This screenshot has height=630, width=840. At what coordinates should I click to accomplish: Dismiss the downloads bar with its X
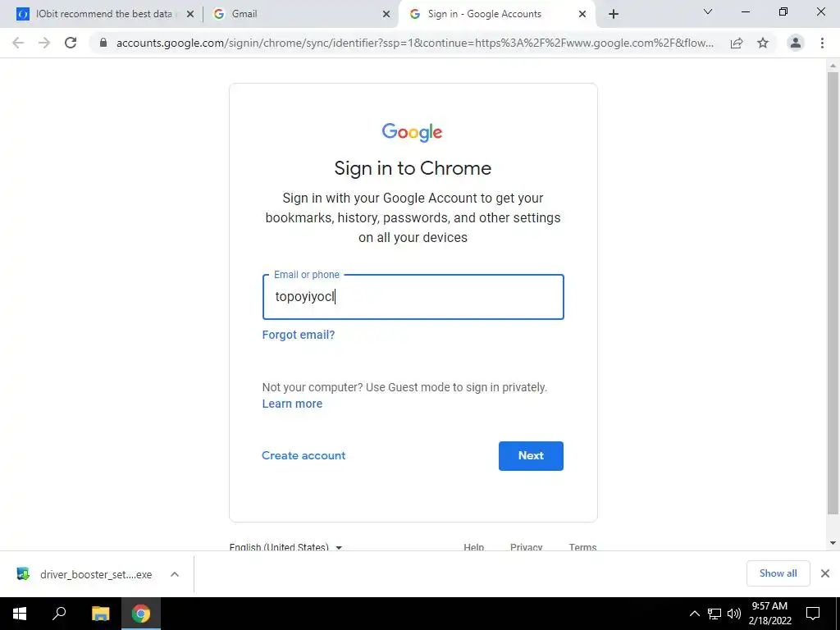click(825, 573)
